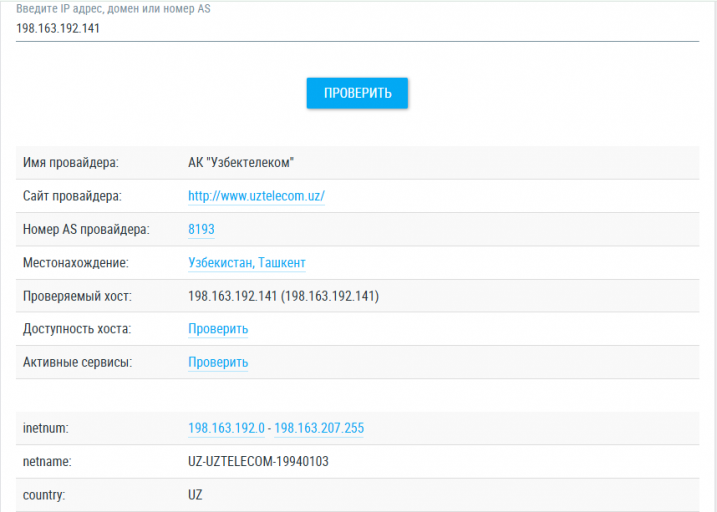Image resolution: width=717 pixels, height=512 pixels.
Task: Click the Имя провайдера: label
Action: point(71,163)
